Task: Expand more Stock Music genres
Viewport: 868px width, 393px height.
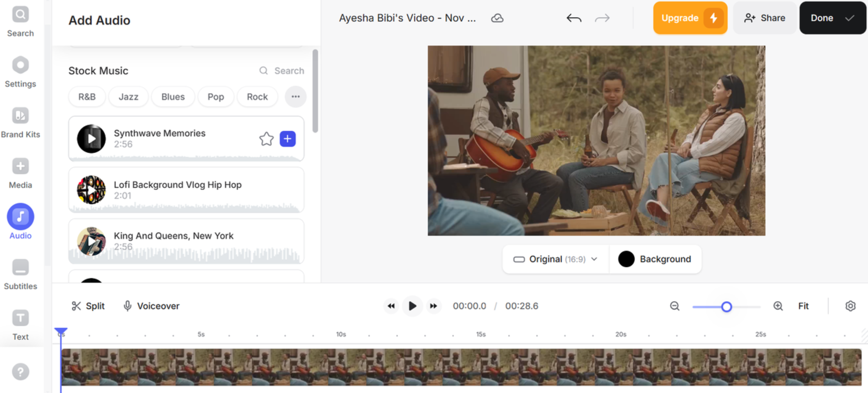Action: pos(295,96)
